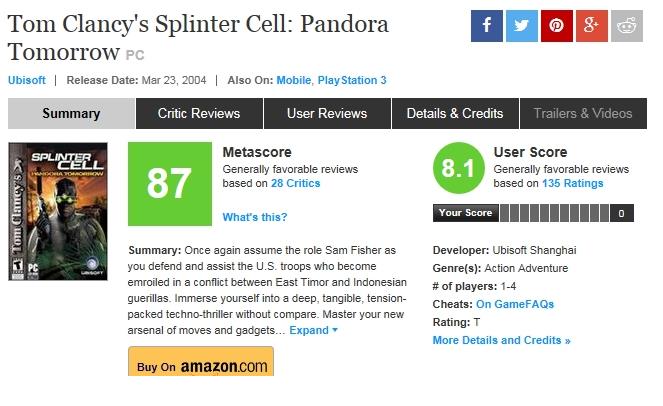Image resolution: width=663 pixels, height=406 pixels.
Task: Share via the Twitter bird icon
Action: pyautogui.click(x=522, y=26)
